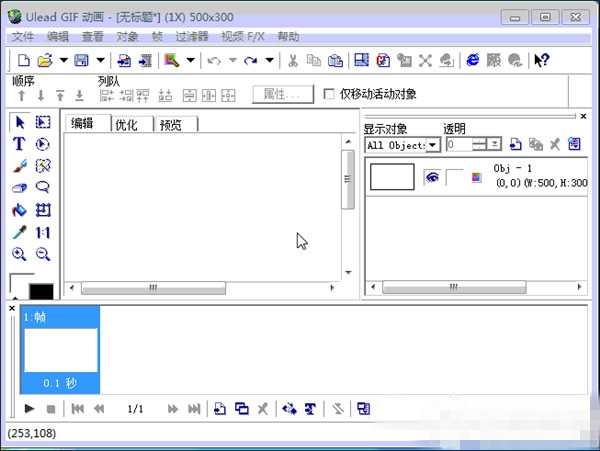Open the Redo history dropdown arrow

(x=269, y=61)
